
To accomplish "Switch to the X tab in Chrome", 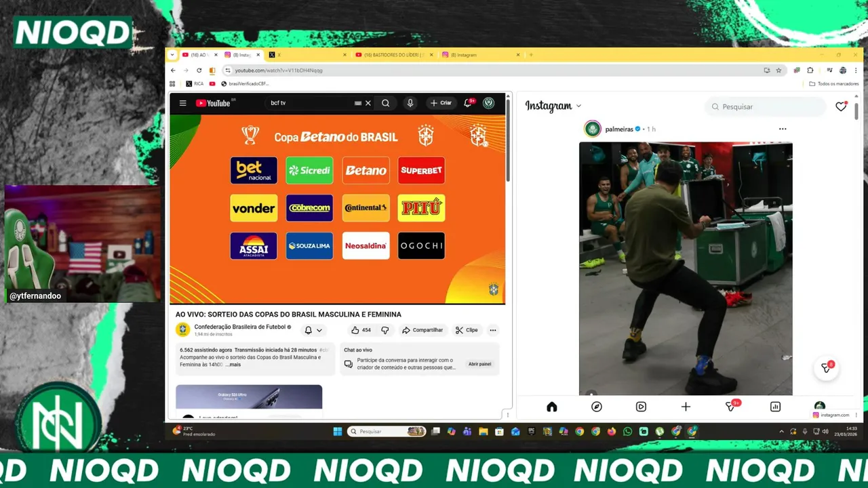I will pos(308,55).
